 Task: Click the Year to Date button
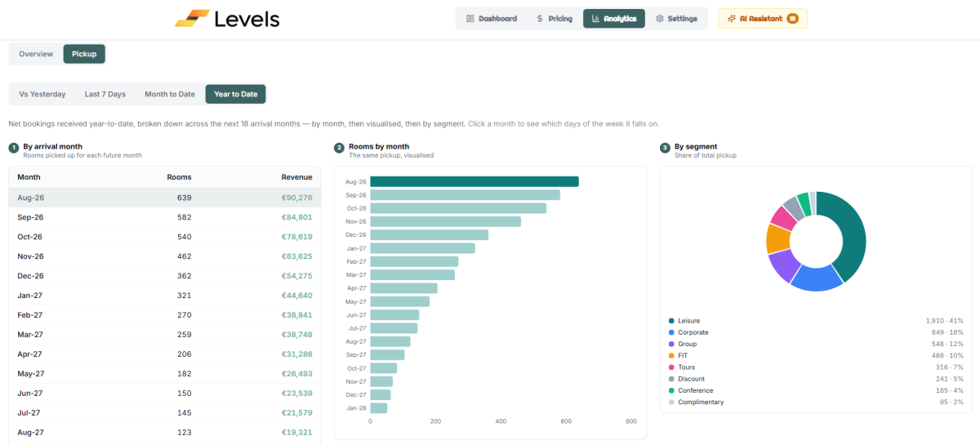click(235, 94)
